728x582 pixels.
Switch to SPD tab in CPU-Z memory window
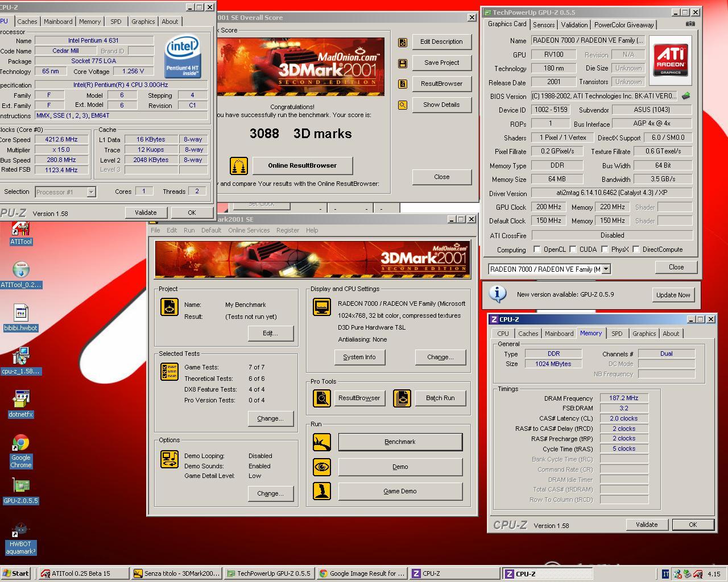(617, 334)
